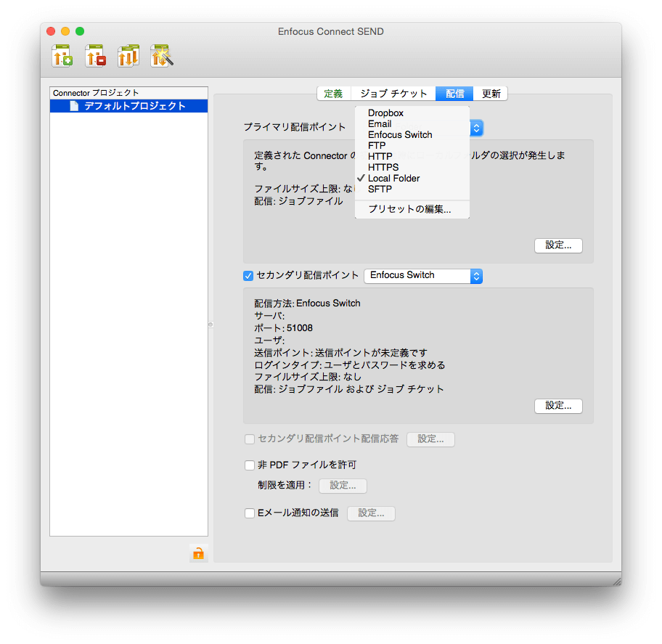Click the サーバ: line
The width and height of the screenshot is (662, 644).
point(269,316)
